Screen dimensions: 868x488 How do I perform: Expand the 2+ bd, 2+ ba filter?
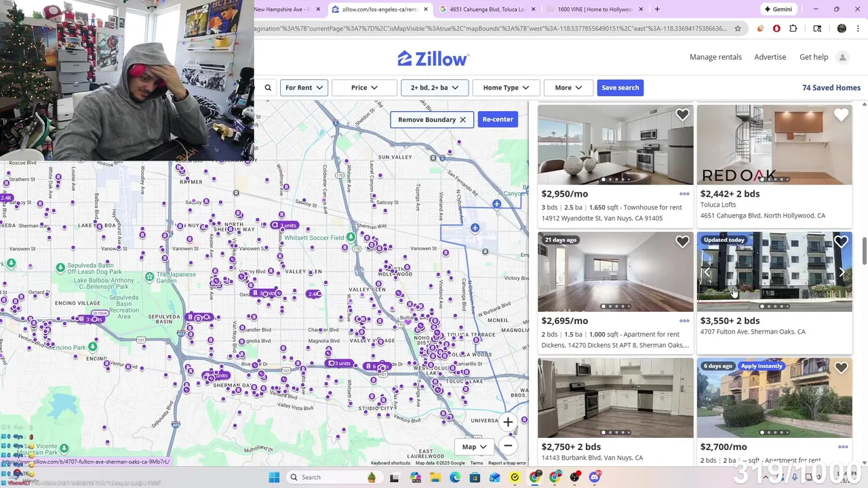pyautogui.click(x=435, y=87)
